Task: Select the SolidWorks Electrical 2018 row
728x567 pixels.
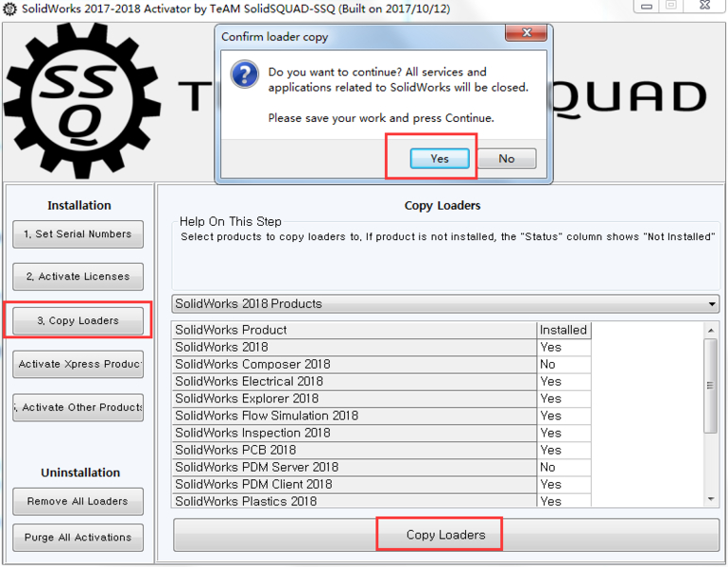Action: (x=382, y=382)
